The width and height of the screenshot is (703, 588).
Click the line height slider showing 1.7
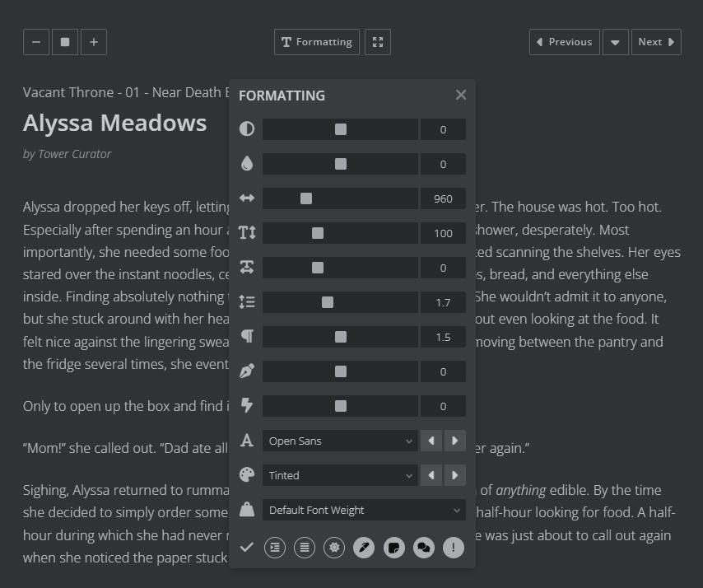pyautogui.click(x=340, y=302)
